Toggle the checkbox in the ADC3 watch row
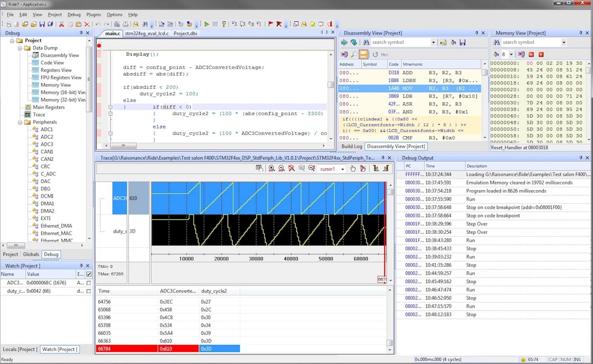The width and height of the screenshot is (593, 364). pos(89,283)
